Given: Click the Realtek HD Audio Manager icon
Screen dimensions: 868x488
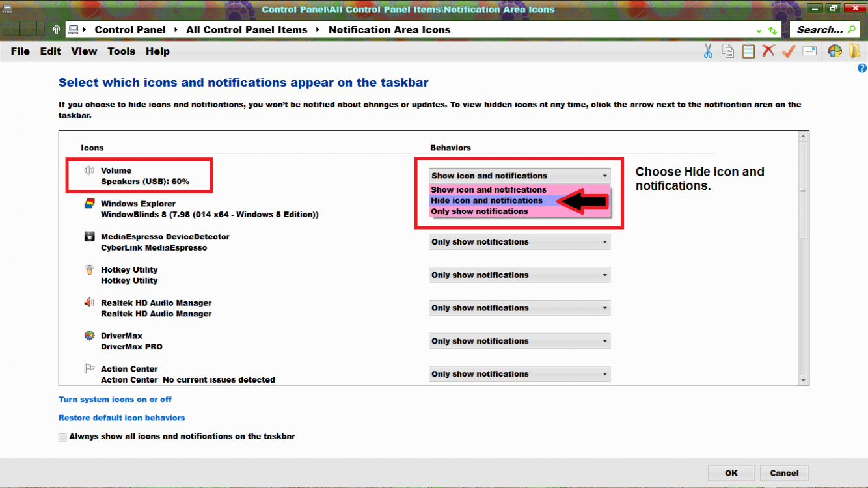Looking at the screenshot, I should 89,303.
